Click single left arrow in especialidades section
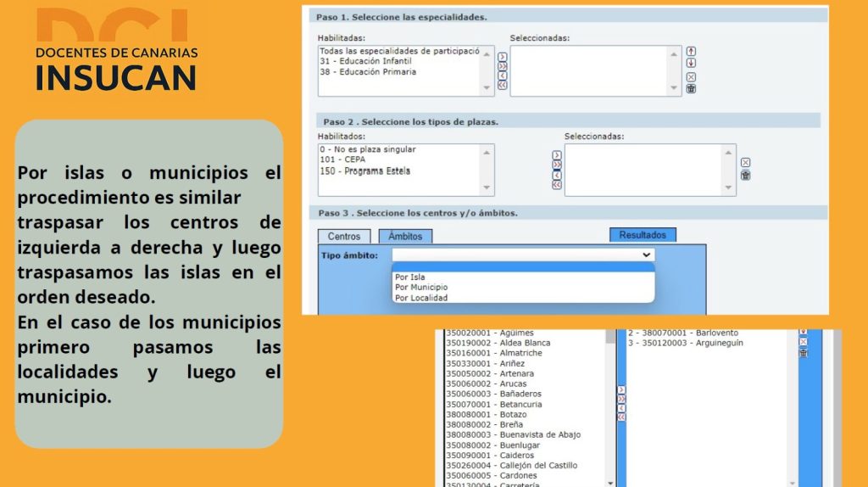The width and height of the screenshot is (868, 487). coord(502,75)
